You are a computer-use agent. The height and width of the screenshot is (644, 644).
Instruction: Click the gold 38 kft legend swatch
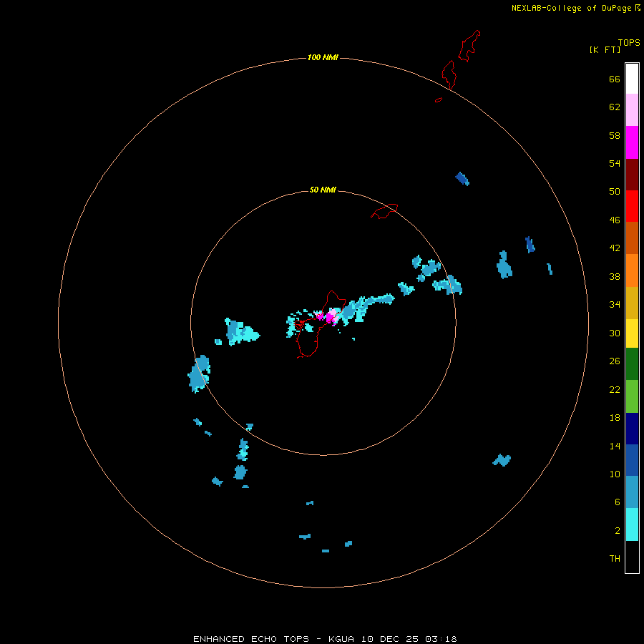632,303
